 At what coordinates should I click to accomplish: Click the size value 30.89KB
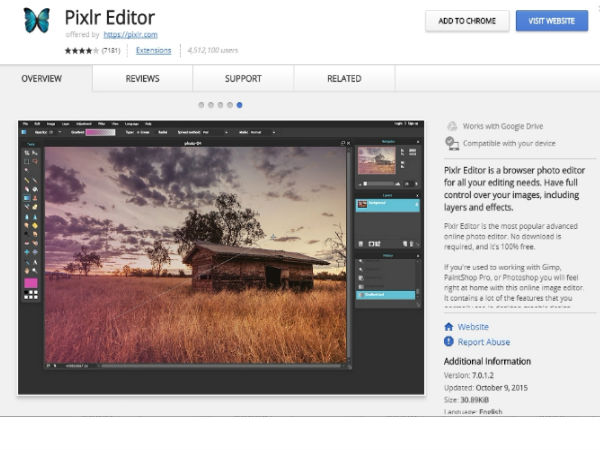(474, 400)
